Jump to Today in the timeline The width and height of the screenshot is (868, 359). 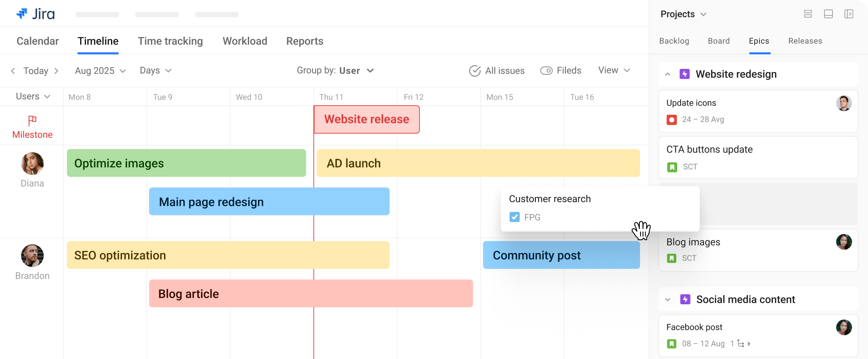[x=35, y=71]
